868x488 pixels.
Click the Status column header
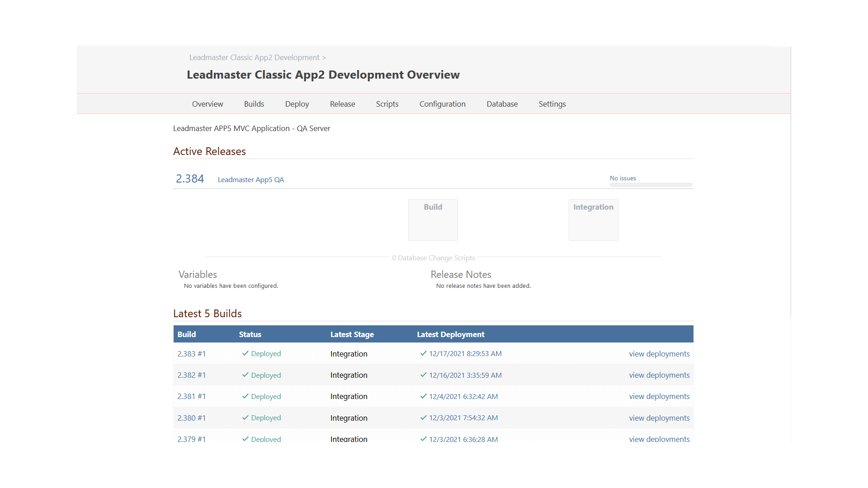(250, 334)
